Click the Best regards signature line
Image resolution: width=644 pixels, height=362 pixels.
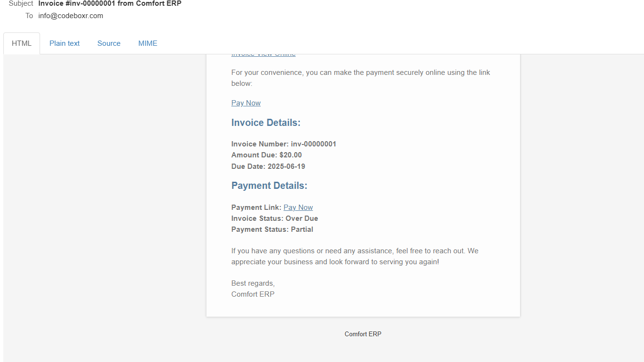pyautogui.click(x=253, y=283)
